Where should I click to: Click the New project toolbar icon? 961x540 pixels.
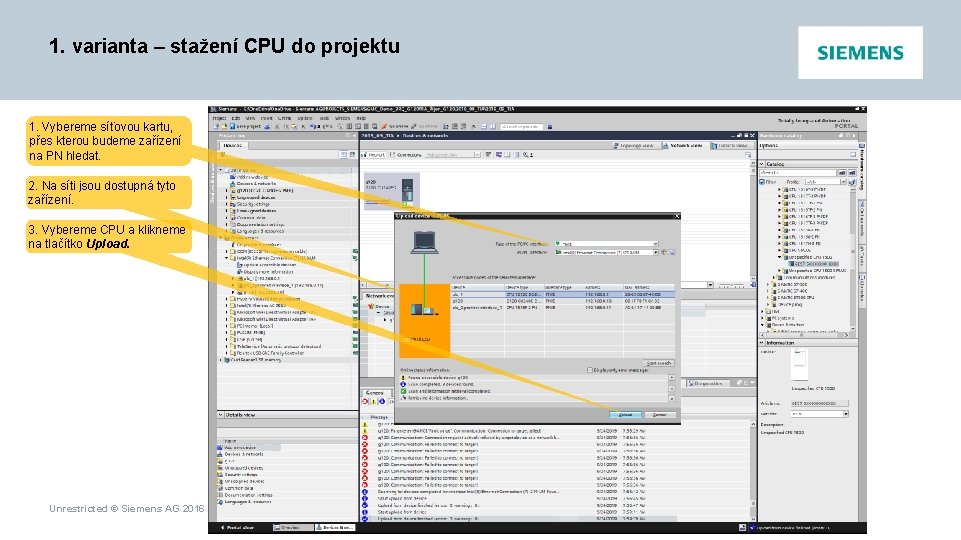click(216, 126)
